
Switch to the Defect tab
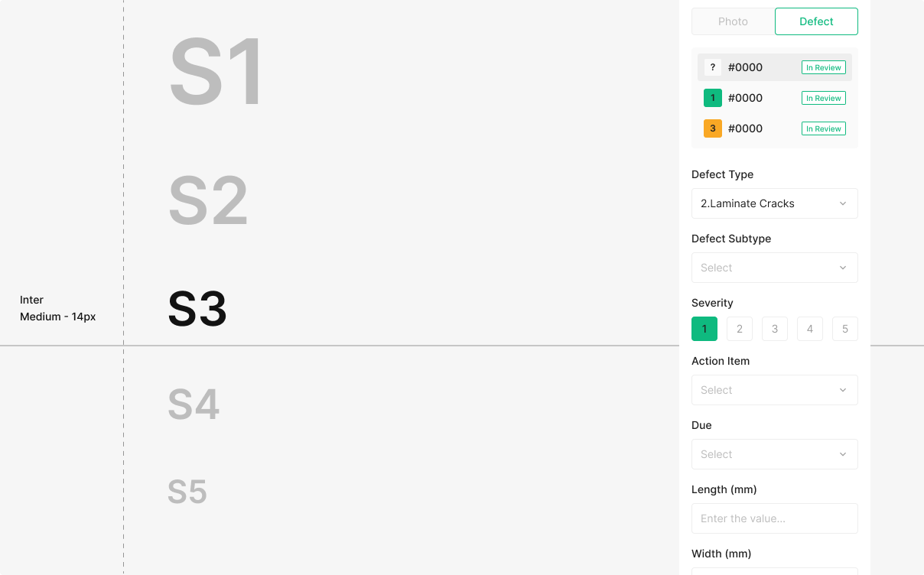point(816,21)
